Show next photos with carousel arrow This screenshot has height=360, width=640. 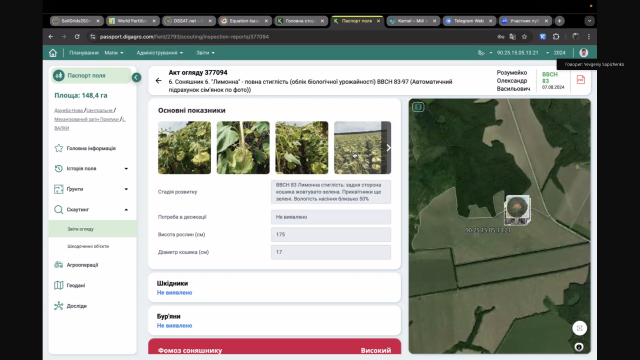pyautogui.click(x=388, y=148)
